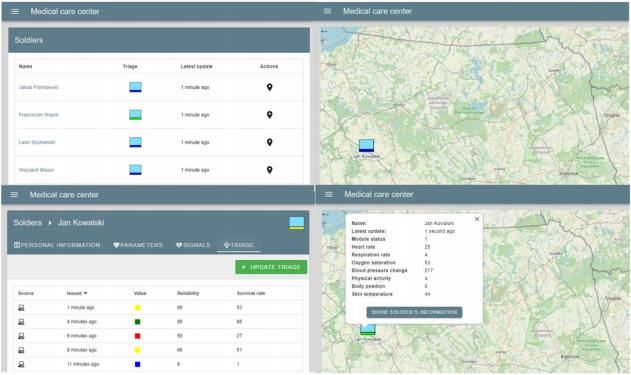The image size is (631, 375).
Task: Click Reliability column header
Action: click(188, 293)
